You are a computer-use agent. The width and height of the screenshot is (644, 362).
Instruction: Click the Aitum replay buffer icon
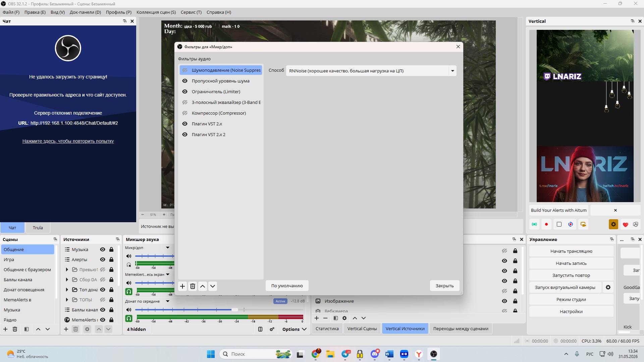(x=571, y=224)
